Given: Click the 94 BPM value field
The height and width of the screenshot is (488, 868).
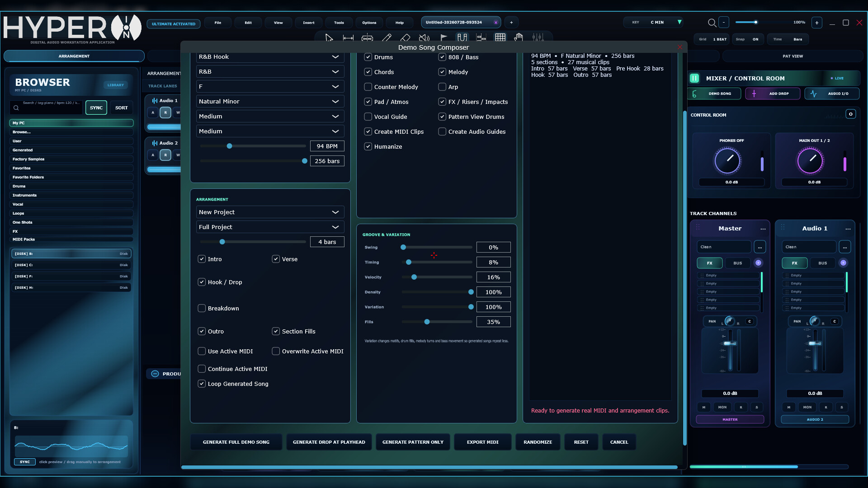Looking at the screenshot, I should [327, 146].
